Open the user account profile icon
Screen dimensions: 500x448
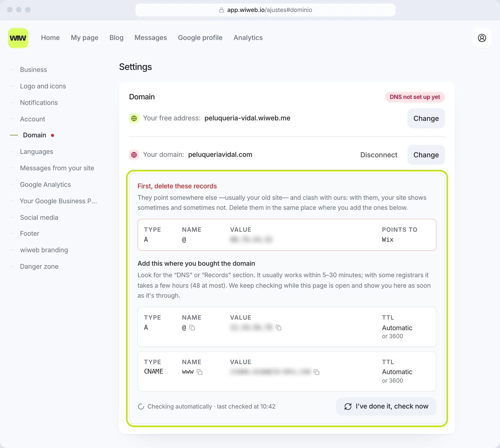pos(482,38)
